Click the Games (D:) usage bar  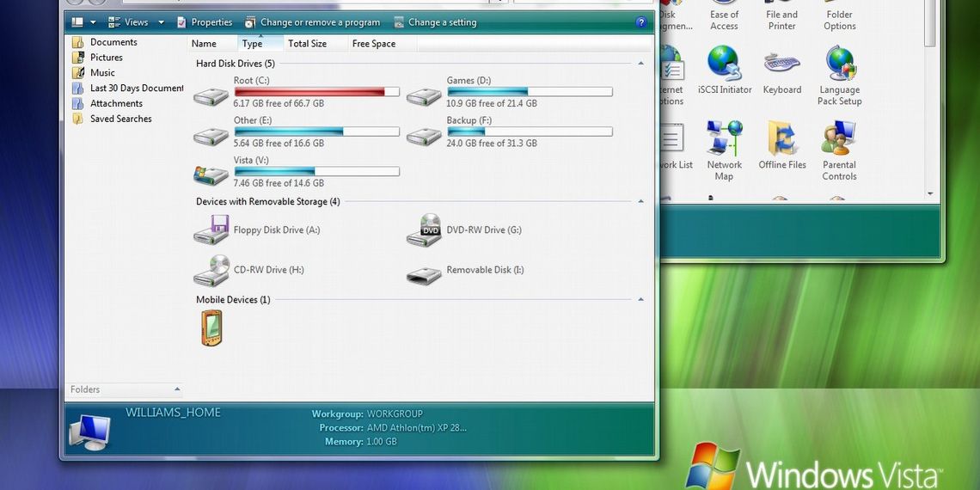point(530,92)
